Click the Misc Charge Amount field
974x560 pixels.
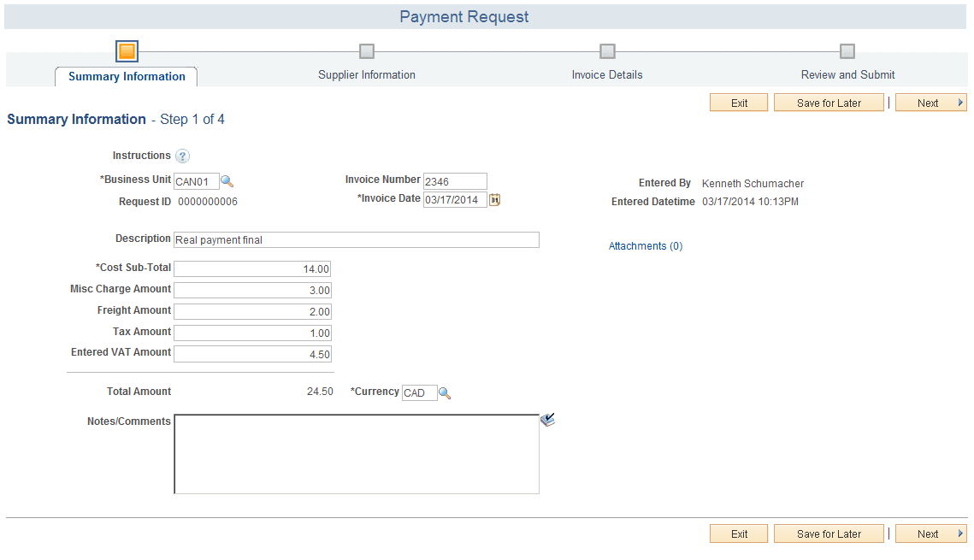click(x=252, y=290)
